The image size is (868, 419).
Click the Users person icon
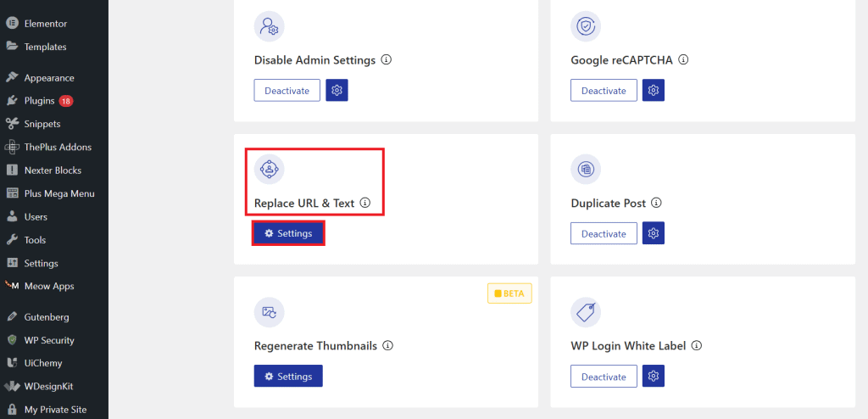(x=12, y=216)
